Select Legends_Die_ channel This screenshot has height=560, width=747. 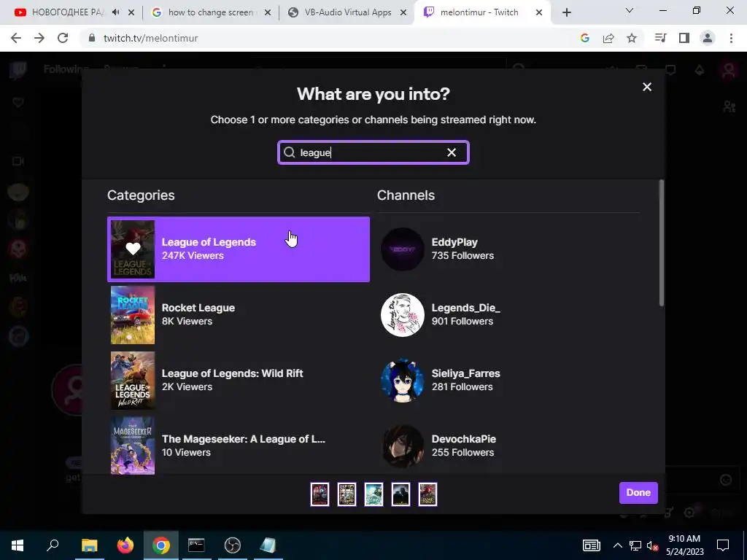508,315
